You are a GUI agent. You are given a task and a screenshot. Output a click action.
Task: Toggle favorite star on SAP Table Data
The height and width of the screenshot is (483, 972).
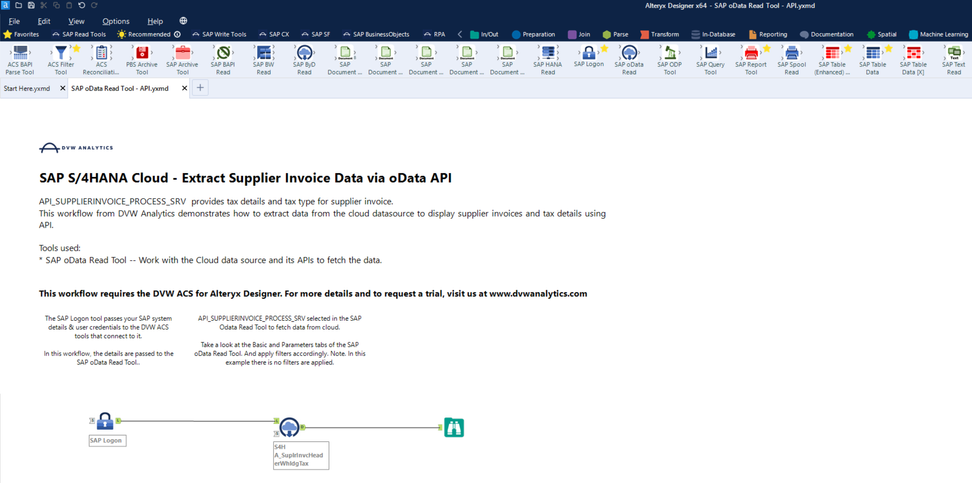888,48
